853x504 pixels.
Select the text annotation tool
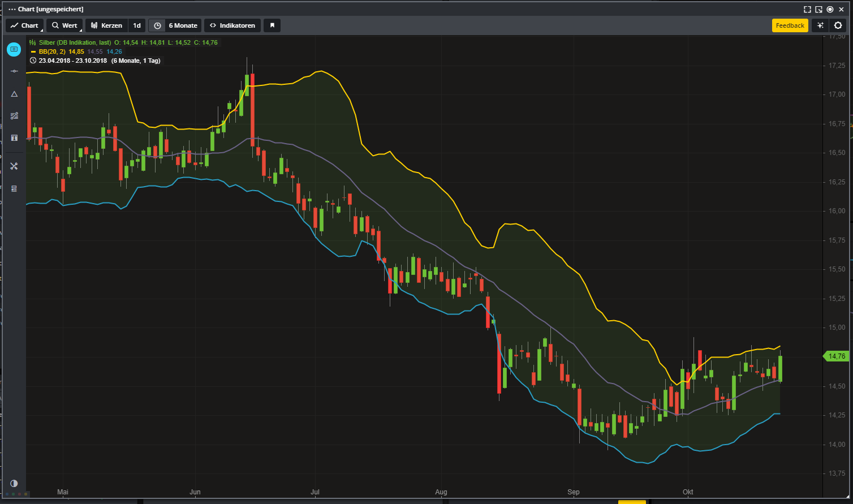click(x=14, y=138)
